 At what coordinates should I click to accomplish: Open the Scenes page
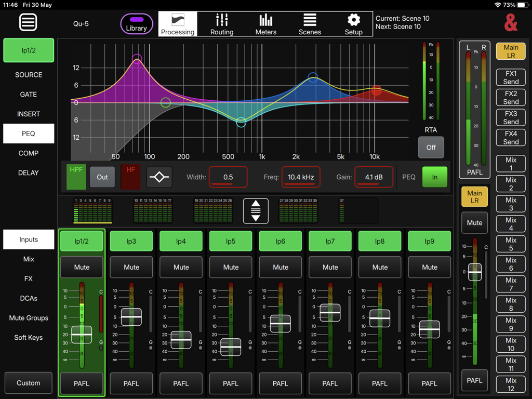coord(310,23)
